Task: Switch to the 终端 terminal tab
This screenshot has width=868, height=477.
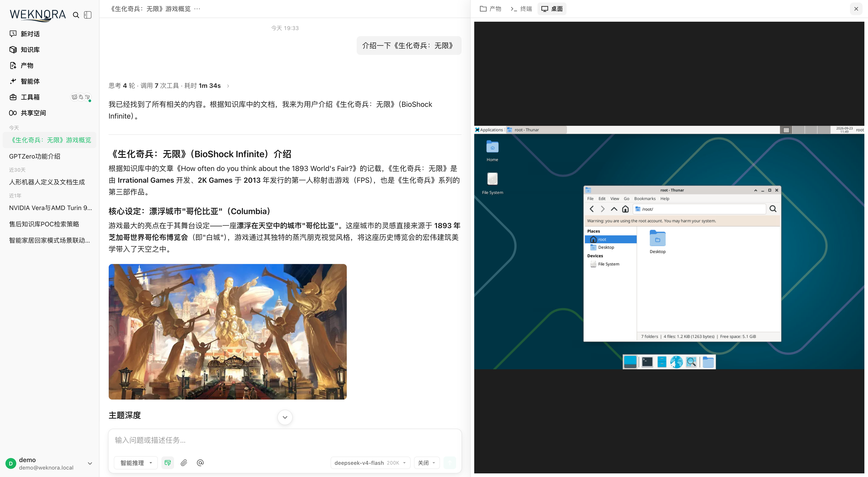Action: [521, 9]
